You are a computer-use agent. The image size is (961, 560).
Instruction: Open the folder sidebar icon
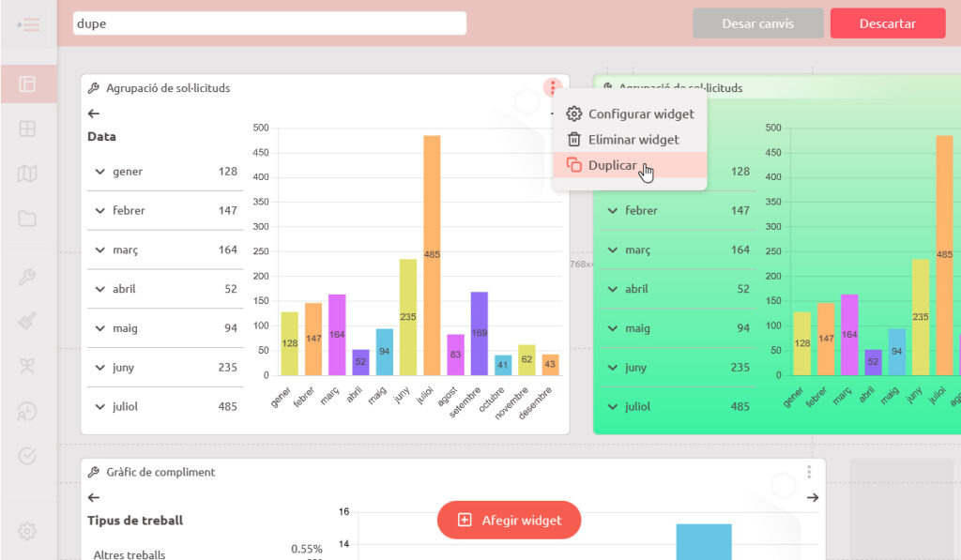point(27,219)
